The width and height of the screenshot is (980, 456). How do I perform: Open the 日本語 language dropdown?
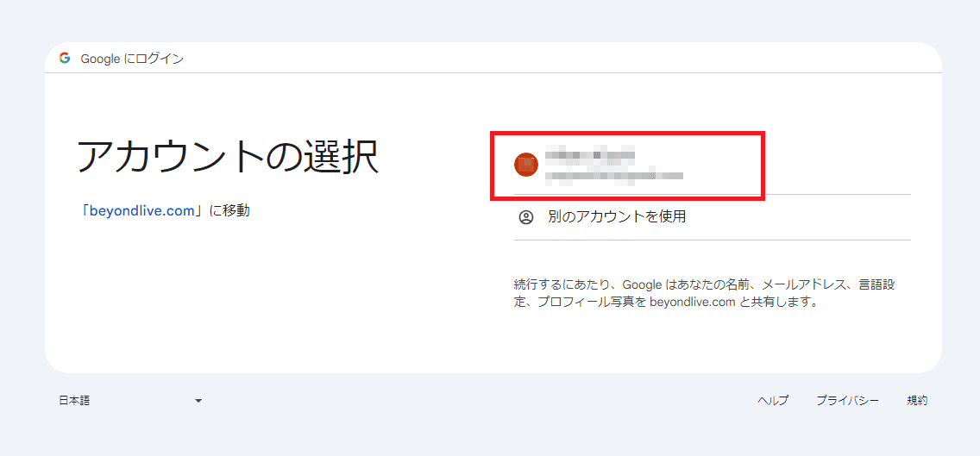tap(130, 401)
